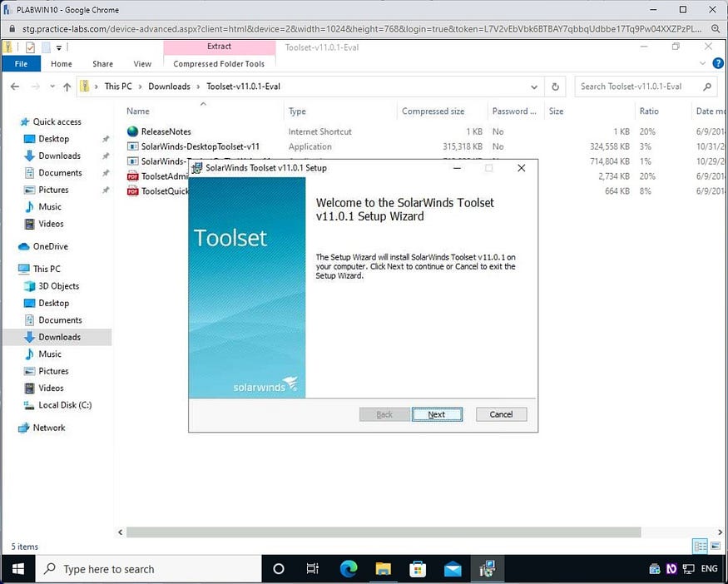Viewport: 728px width, 584px height.
Task: Open Chrome zoom magnifier in address bar
Action: pyautogui.click(x=716, y=29)
